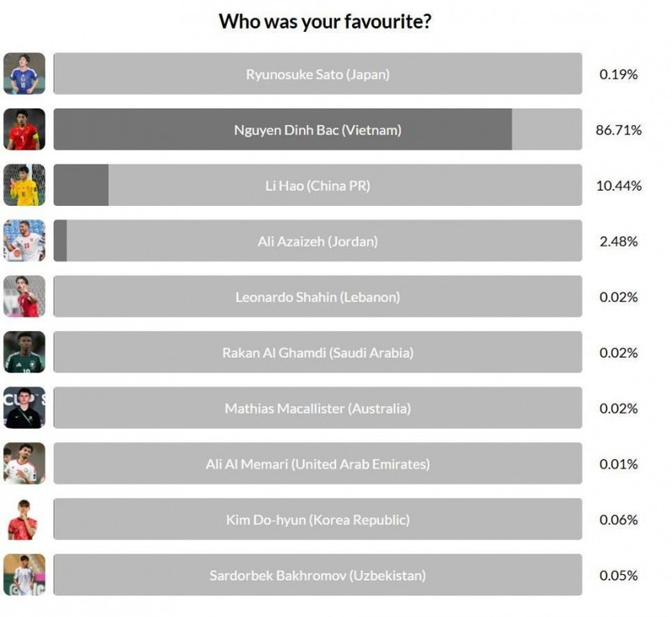The width and height of the screenshot is (672, 617).
Task: Click Rakan Al Ghamdi's player photo
Action: 24,352
